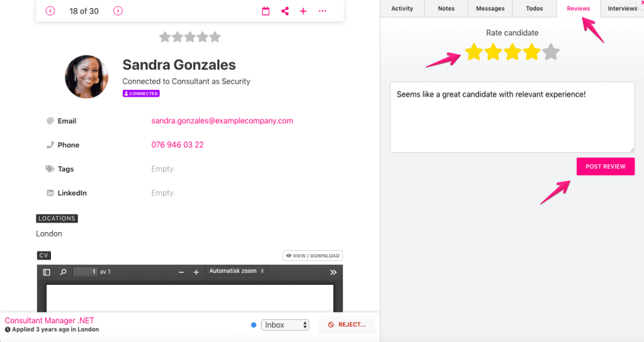Image resolution: width=644 pixels, height=342 pixels.
Task: Go to next candidate arrow
Action: 118,11
